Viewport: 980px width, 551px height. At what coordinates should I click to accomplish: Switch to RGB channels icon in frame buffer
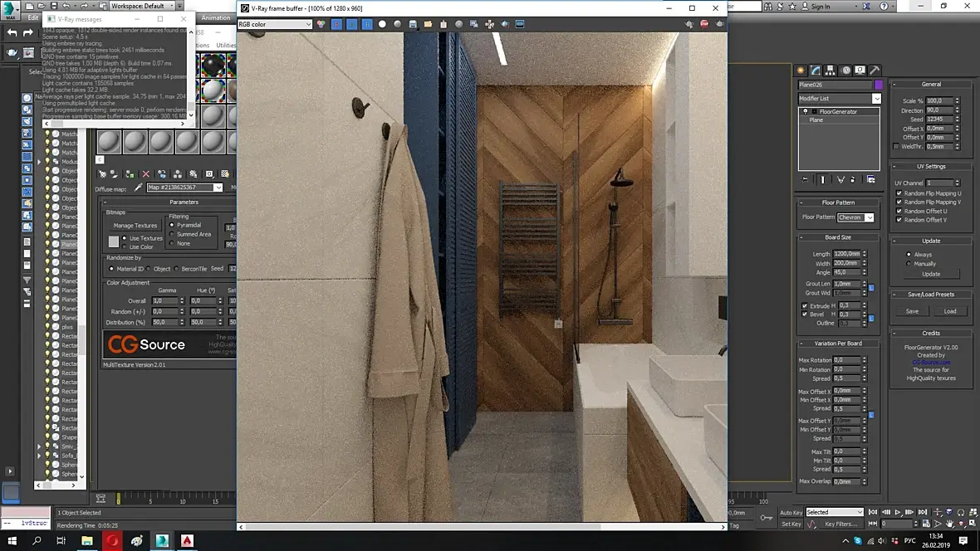(x=321, y=24)
